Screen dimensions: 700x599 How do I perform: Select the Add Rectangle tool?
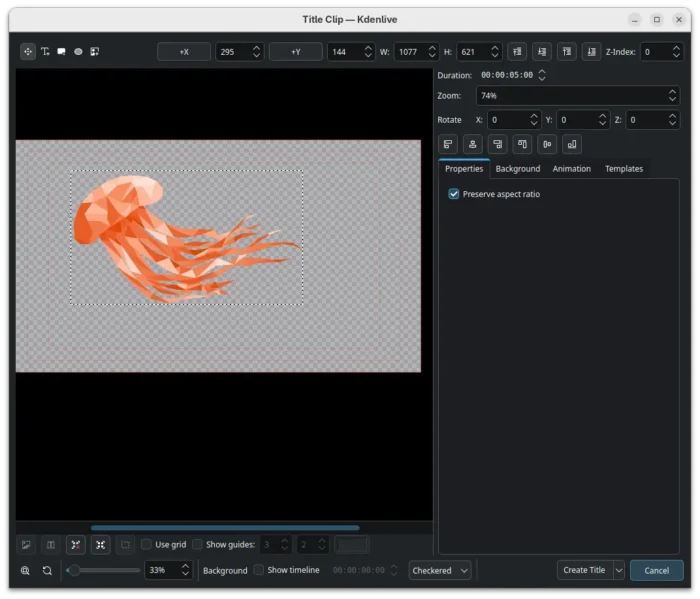pos(62,51)
